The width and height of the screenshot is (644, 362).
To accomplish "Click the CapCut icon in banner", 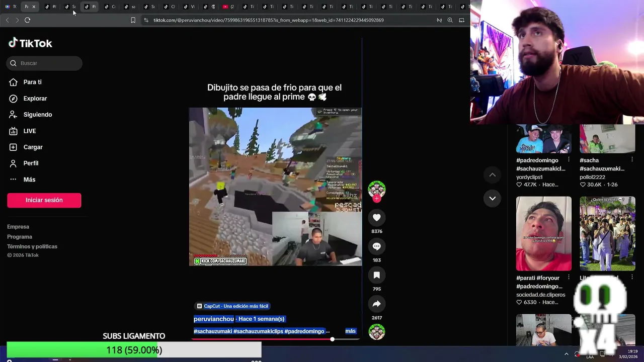I will coord(199,306).
